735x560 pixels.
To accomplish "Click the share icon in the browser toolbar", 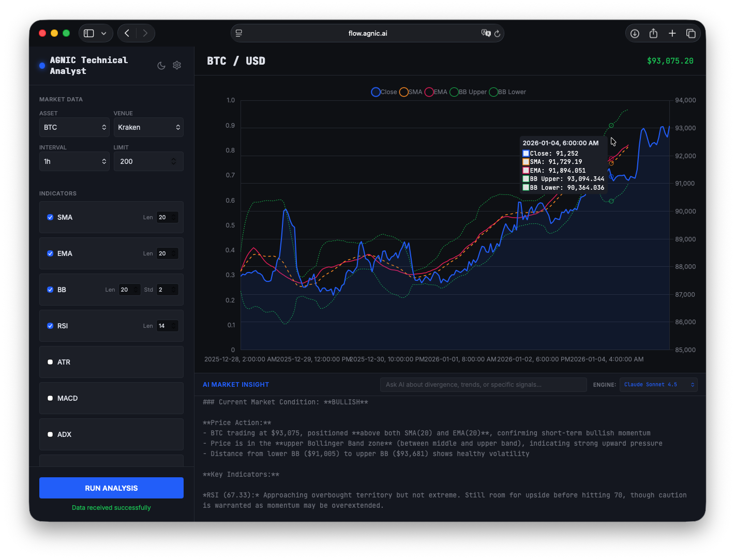I will click(653, 33).
